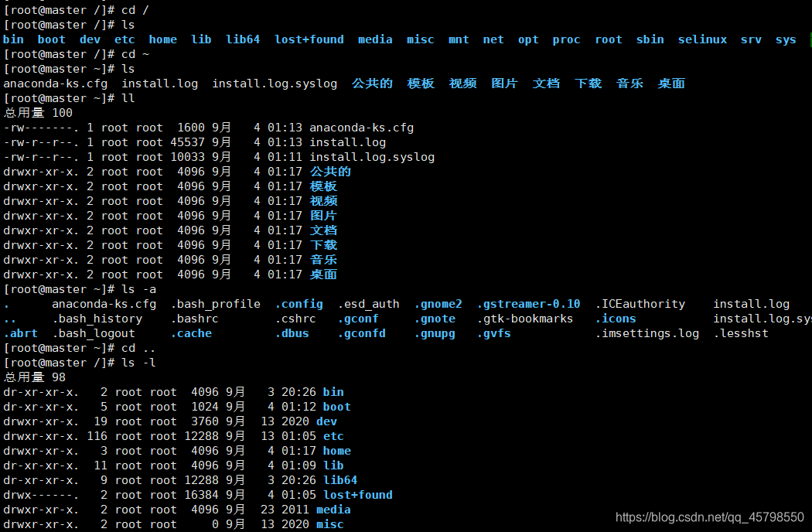This screenshot has width=812, height=532.
Task: Click the '.config' directory entry
Action: coord(299,304)
